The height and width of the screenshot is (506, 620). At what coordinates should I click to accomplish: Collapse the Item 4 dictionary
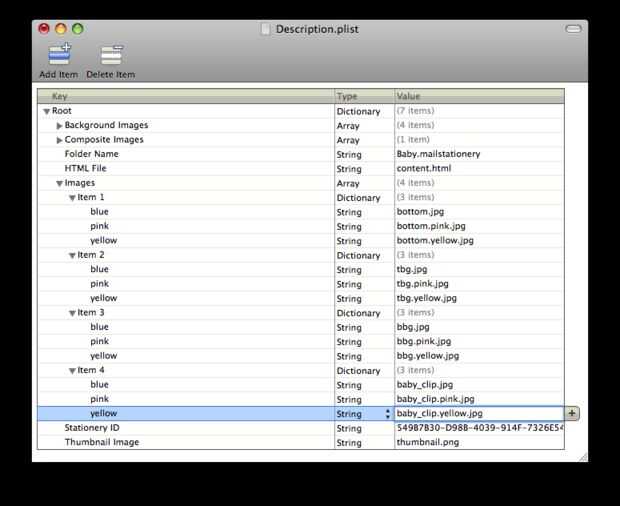tap(72, 371)
